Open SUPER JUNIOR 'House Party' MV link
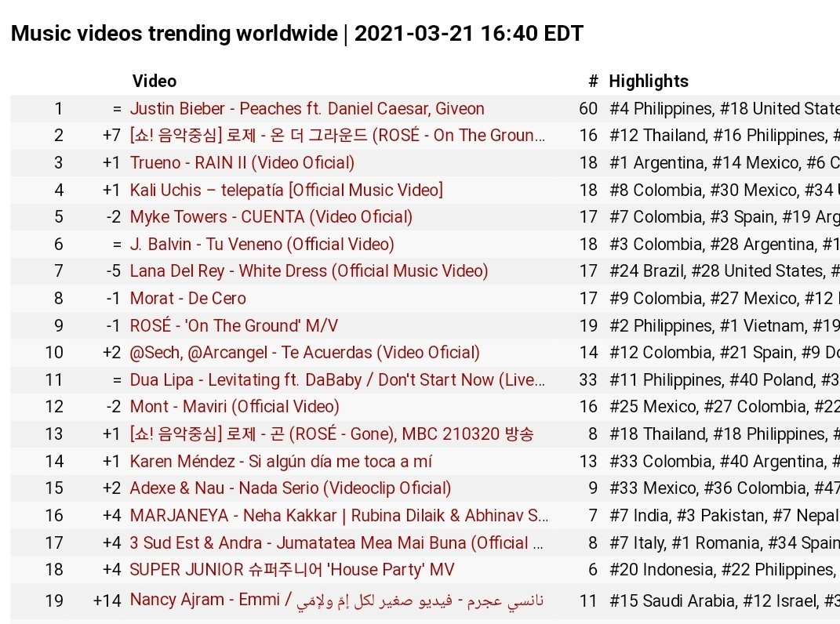 click(292, 569)
